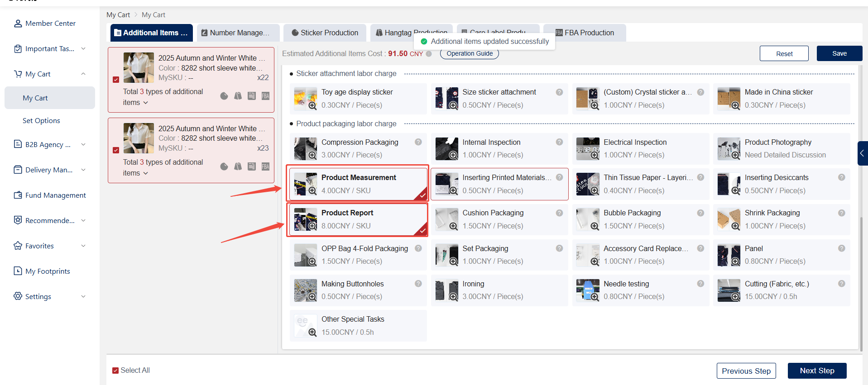This screenshot has width=868, height=385.
Task: Open the Operation Guide
Action: pos(470,53)
